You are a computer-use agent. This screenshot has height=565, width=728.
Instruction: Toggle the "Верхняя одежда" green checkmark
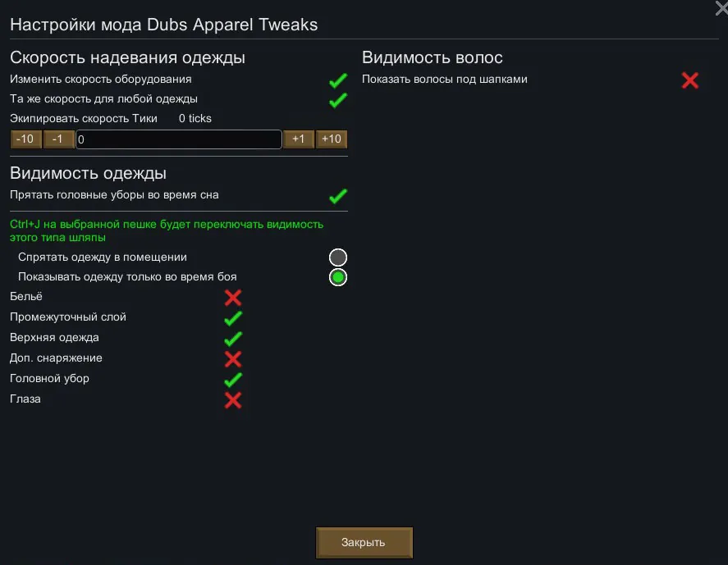tap(233, 338)
